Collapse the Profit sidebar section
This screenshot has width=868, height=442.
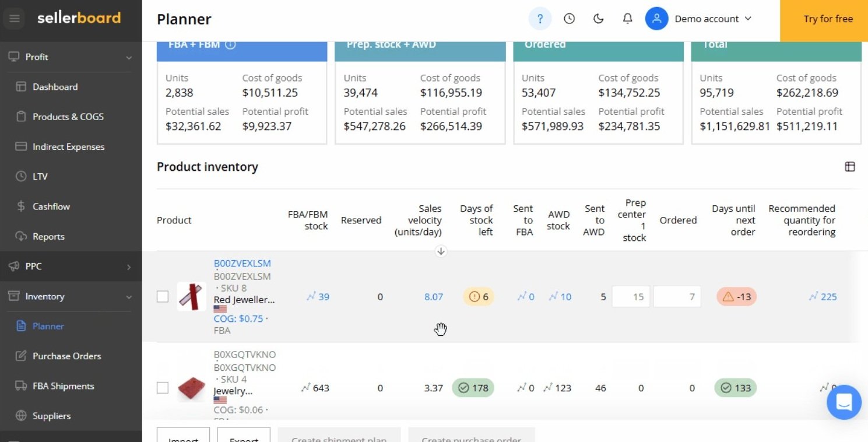71,57
